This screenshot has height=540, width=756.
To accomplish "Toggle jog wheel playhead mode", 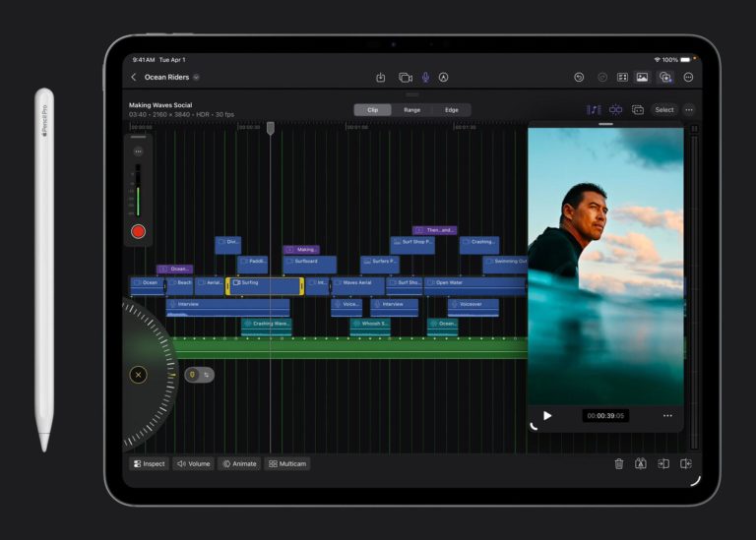I will pos(192,375).
